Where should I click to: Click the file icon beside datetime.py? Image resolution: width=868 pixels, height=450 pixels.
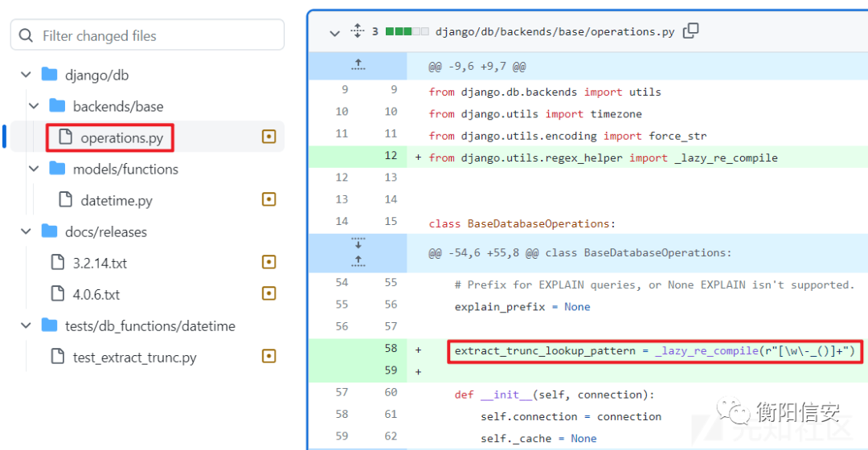[x=65, y=199]
